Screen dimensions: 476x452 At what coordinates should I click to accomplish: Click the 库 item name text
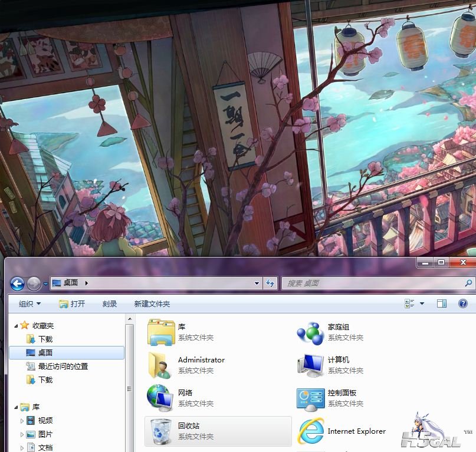[182, 326]
